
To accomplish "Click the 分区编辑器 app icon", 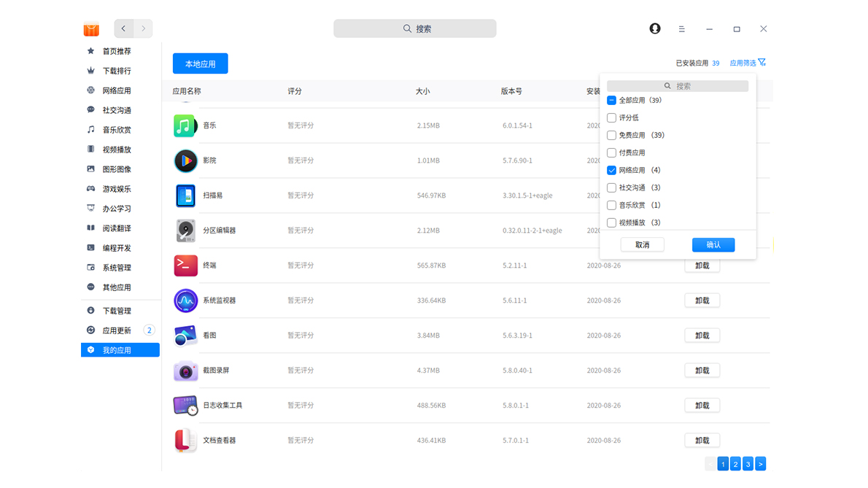I will (x=185, y=231).
